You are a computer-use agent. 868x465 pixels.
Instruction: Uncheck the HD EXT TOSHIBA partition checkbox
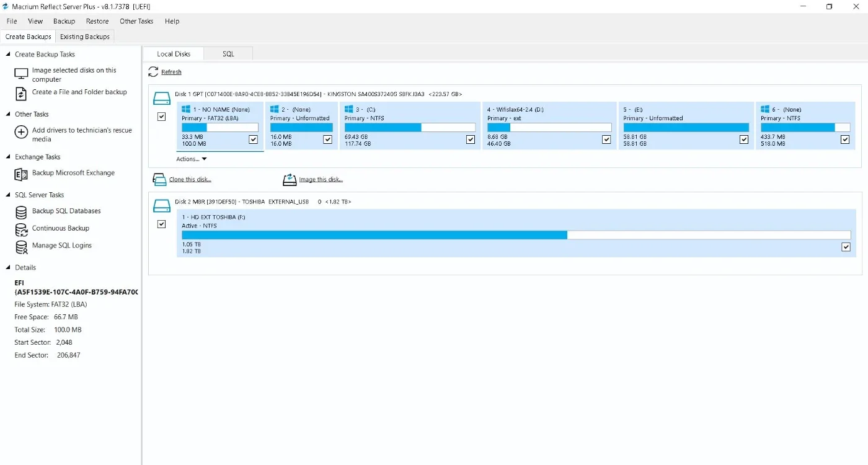tap(846, 247)
